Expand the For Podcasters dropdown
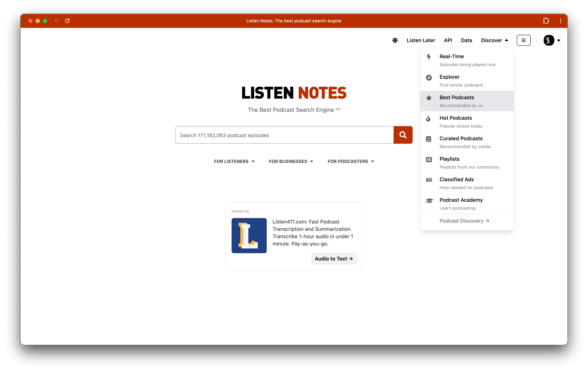 pyautogui.click(x=351, y=161)
